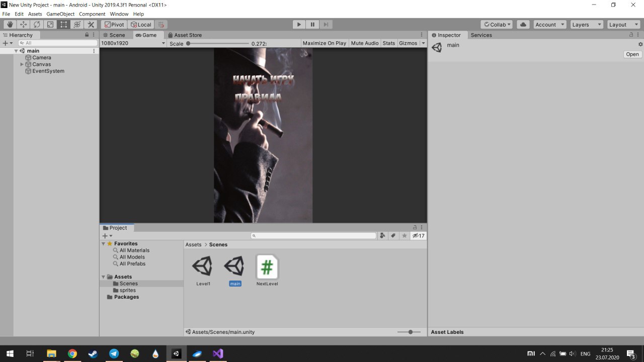Collapse the main scene in Hierarchy
The width and height of the screenshot is (644, 362).
point(16,51)
